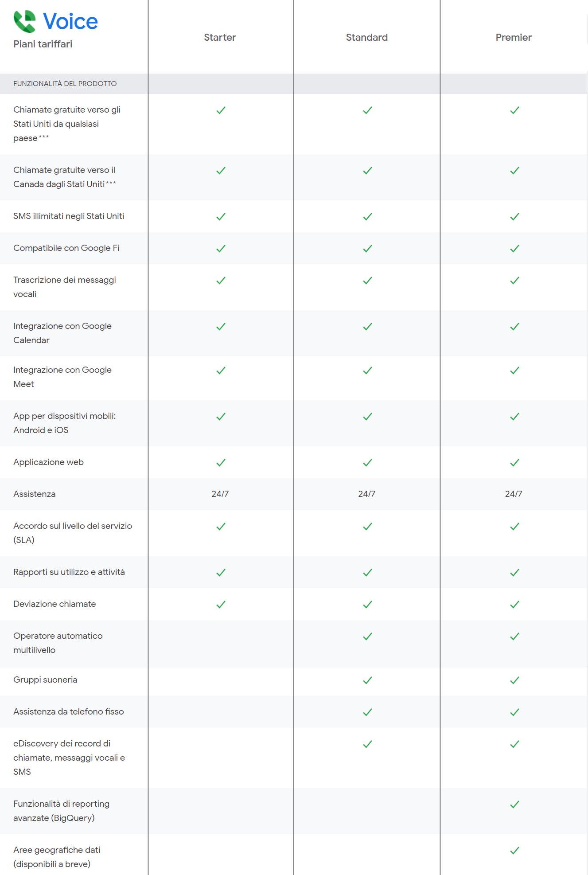The height and width of the screenshot is (875, 588).
Task: Click the Google Voice phone logo
Action: click(25, 21)
